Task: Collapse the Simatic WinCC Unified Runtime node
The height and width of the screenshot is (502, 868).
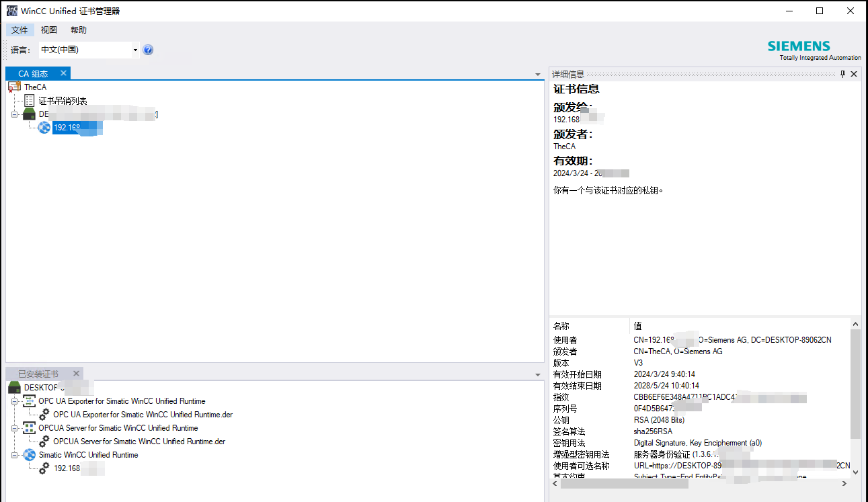Action: (x=14, y=455)
